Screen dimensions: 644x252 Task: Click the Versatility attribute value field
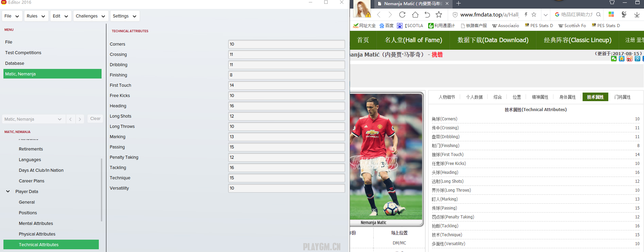pyautogui.click(x=286, y=188)
